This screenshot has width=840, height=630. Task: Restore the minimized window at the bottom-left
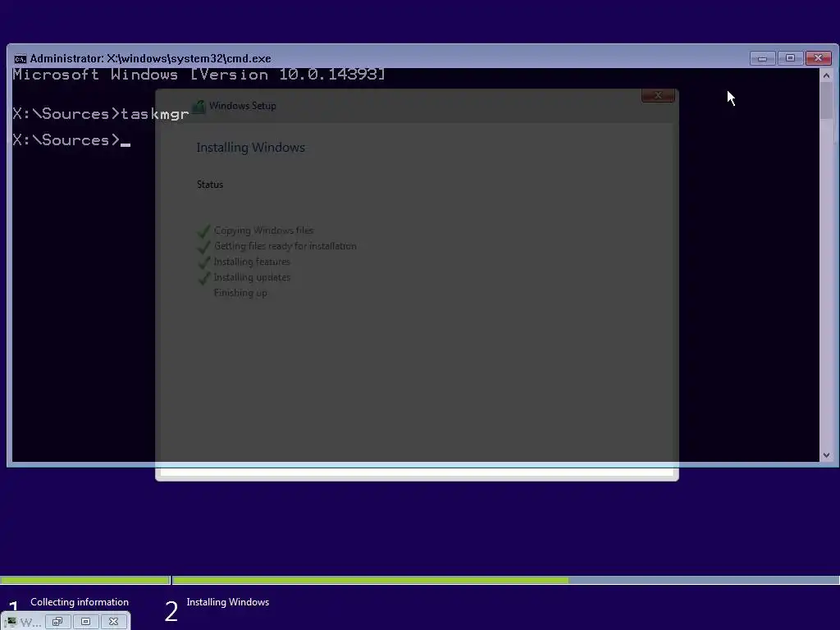point(57,622)
